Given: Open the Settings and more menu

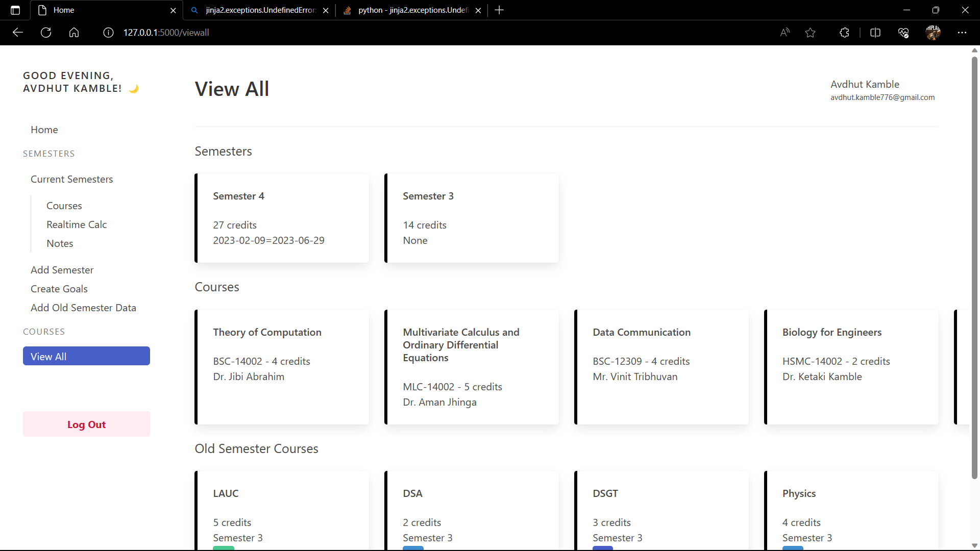Looking at the screenshot, I should (x=963, y=32).
